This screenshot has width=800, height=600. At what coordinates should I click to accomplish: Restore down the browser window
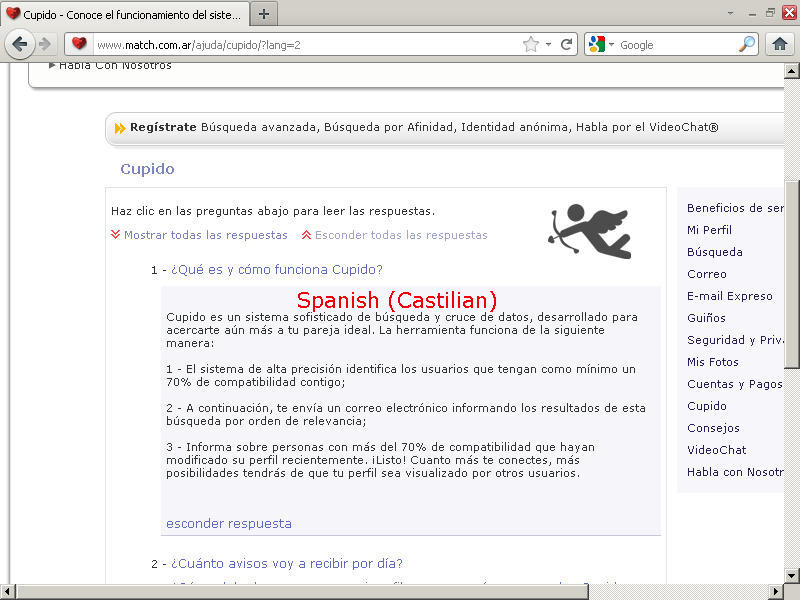[x=770, y=13]
